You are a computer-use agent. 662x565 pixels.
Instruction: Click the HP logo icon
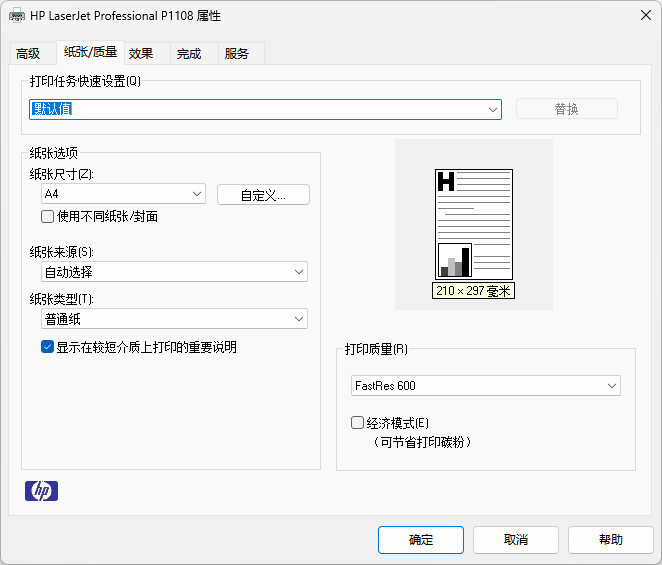(x=41, y=491)
